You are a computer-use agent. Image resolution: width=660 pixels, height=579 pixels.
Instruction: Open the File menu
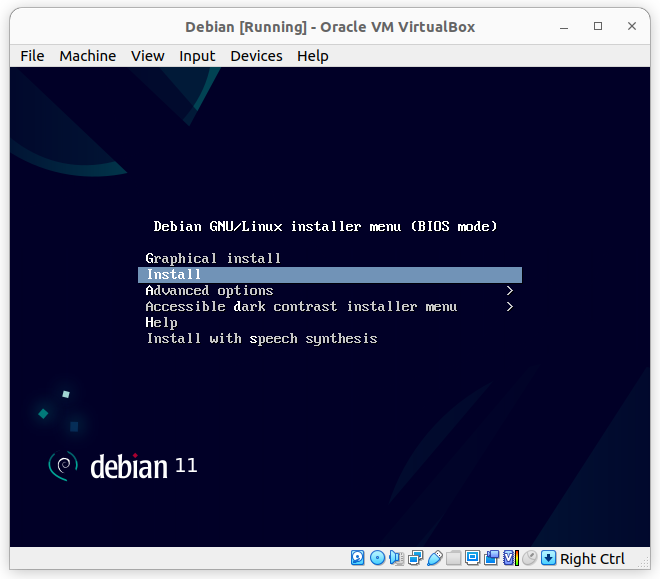(x=32, y=56)
